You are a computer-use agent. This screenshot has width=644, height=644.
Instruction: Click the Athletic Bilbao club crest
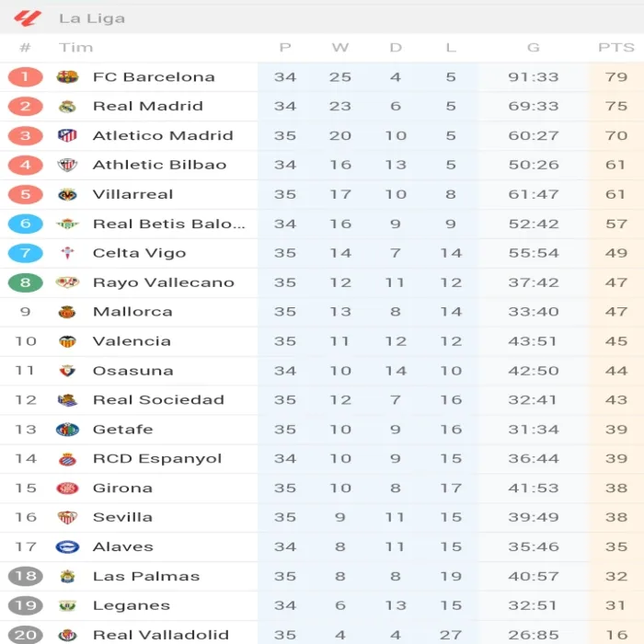point(67,166)
